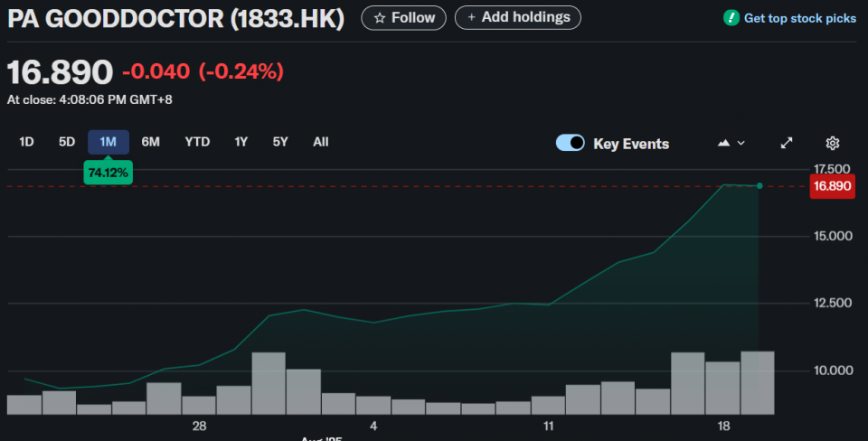Image resolution: width=868 pixels, height=441 pixels.
Task: Click the PA GOODDOCTOR (1833.HK) title
Action: click(x=176, y=19)
